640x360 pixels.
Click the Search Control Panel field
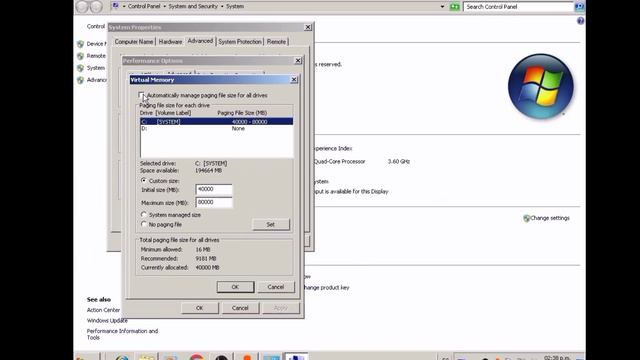click(x=518, y=7)
